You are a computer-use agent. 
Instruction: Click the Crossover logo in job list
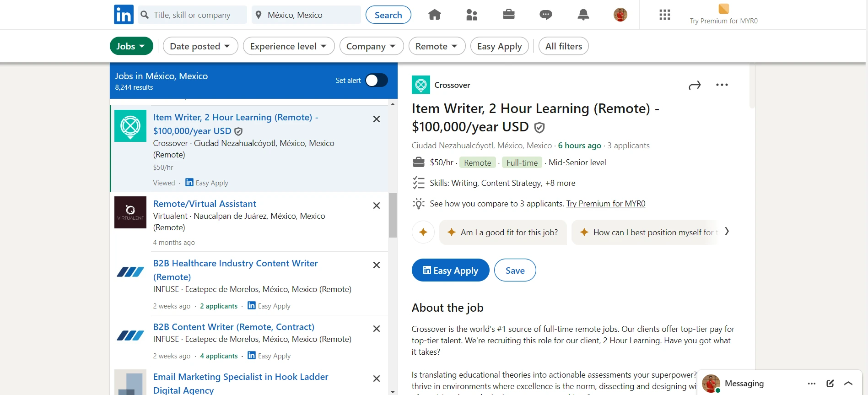click(130, 126)
